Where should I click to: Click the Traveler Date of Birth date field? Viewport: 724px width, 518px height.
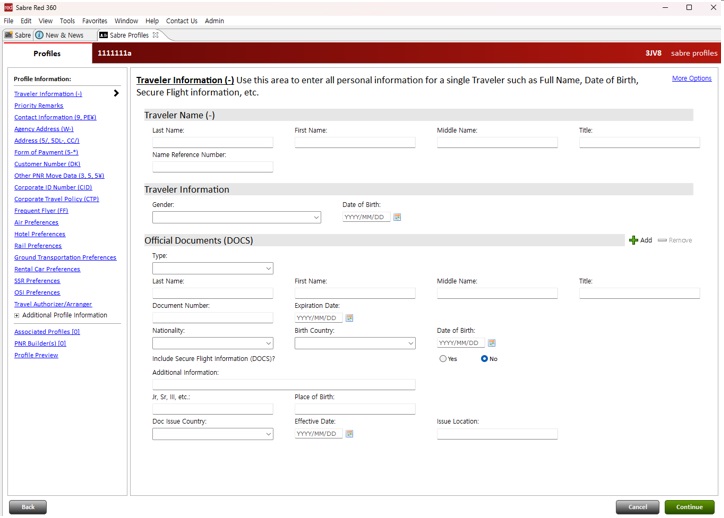[367, 217]
